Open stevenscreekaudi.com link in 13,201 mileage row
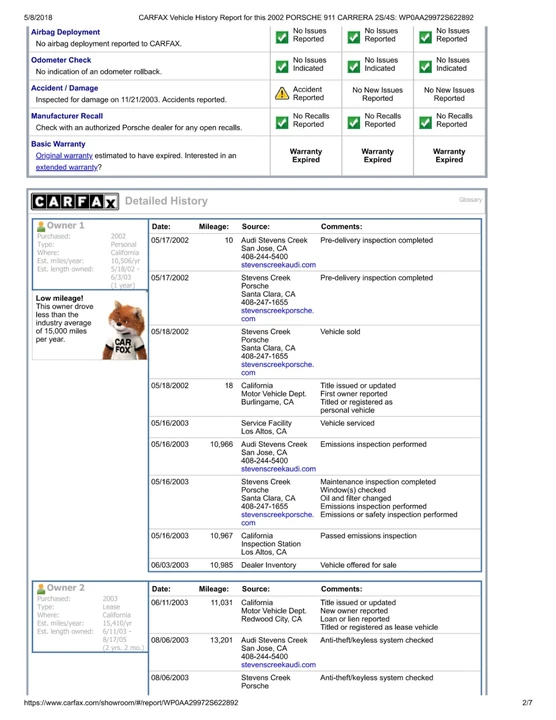Screen dimensions: 556x720 pyautogui.click(x=278, y=665)
